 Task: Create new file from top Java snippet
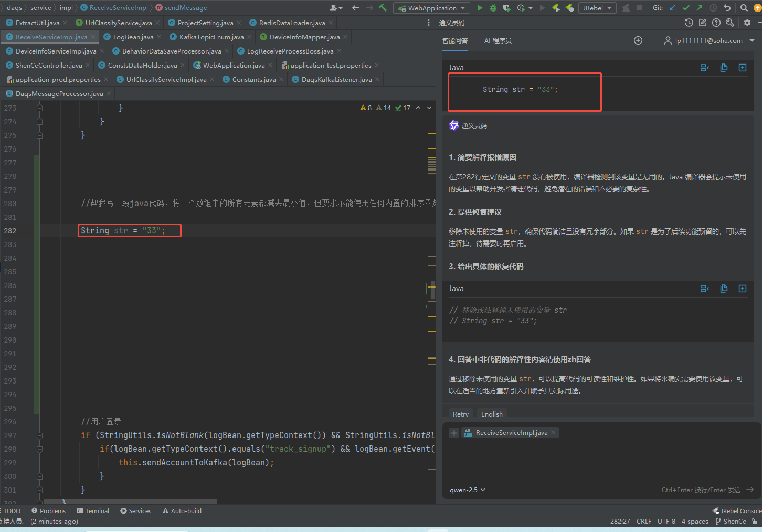click(x=743, y=68)
